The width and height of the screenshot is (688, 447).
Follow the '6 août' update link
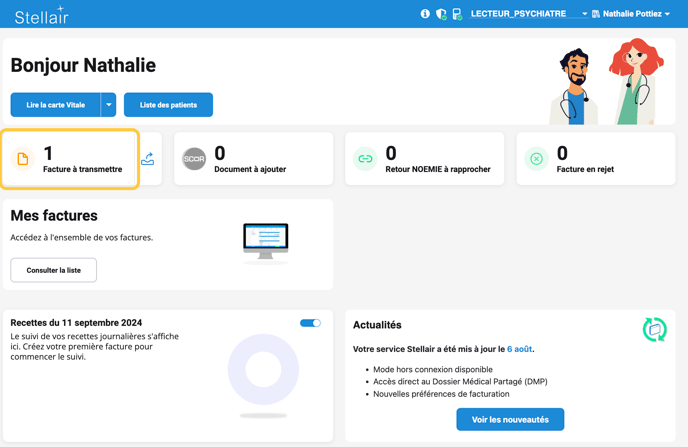tap(519, 349)
